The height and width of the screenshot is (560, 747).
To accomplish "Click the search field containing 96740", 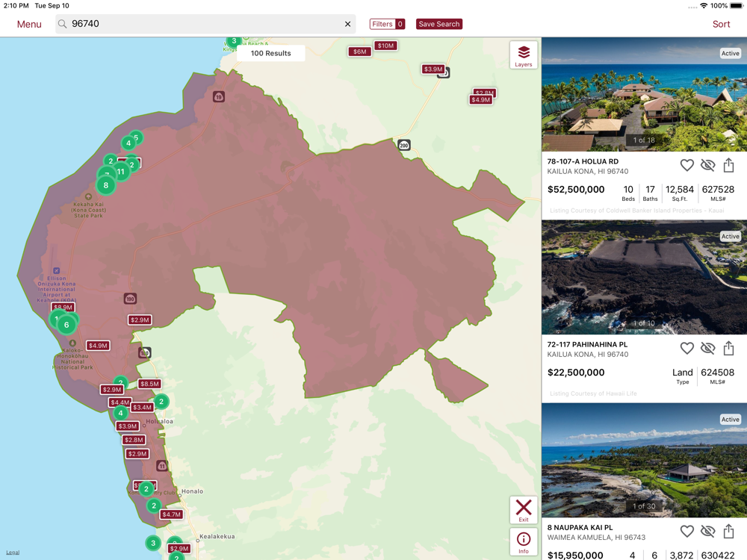I will point(205,24).
